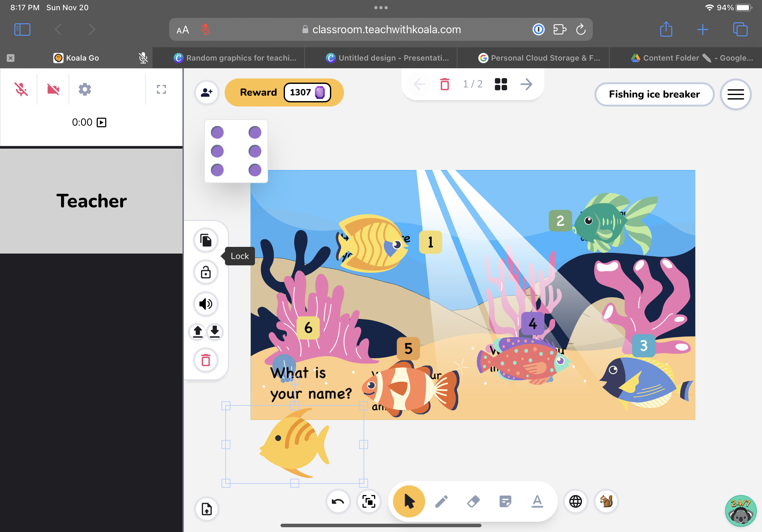The width and height of the screenshot is (762, 532).
Task: Select the eraser tool
Action: [473, 501]
